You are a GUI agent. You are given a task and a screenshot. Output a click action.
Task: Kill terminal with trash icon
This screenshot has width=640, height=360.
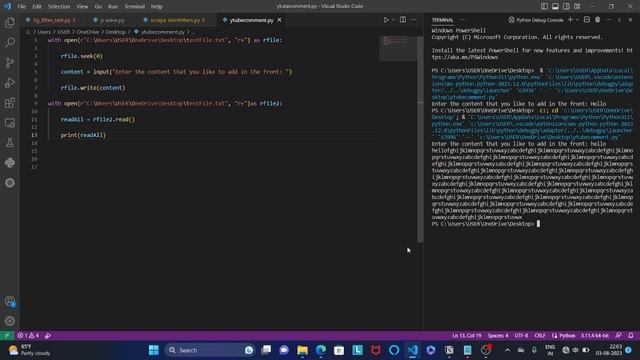pos(598,20)
